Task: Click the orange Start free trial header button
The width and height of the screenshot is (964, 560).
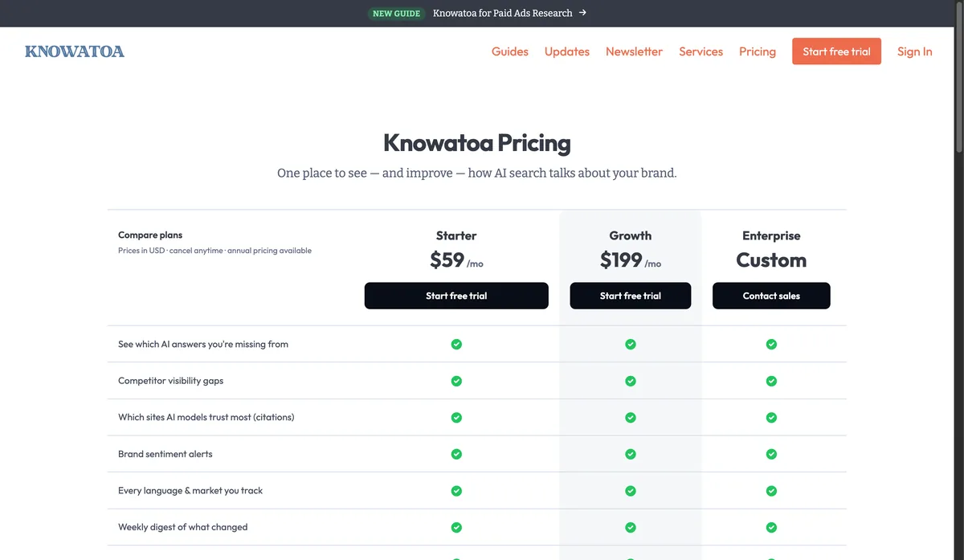Action: [x=836, y=51]
